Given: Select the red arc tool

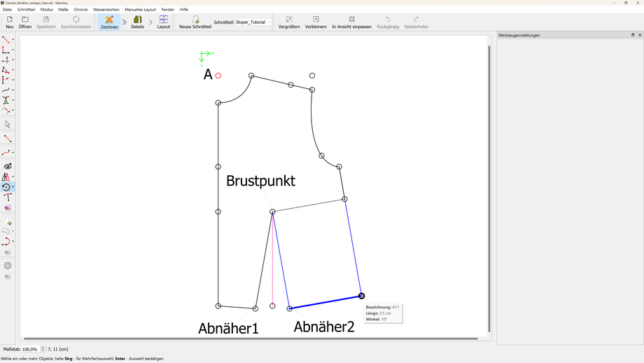Looking at the screenshot, I should point(6,241).
